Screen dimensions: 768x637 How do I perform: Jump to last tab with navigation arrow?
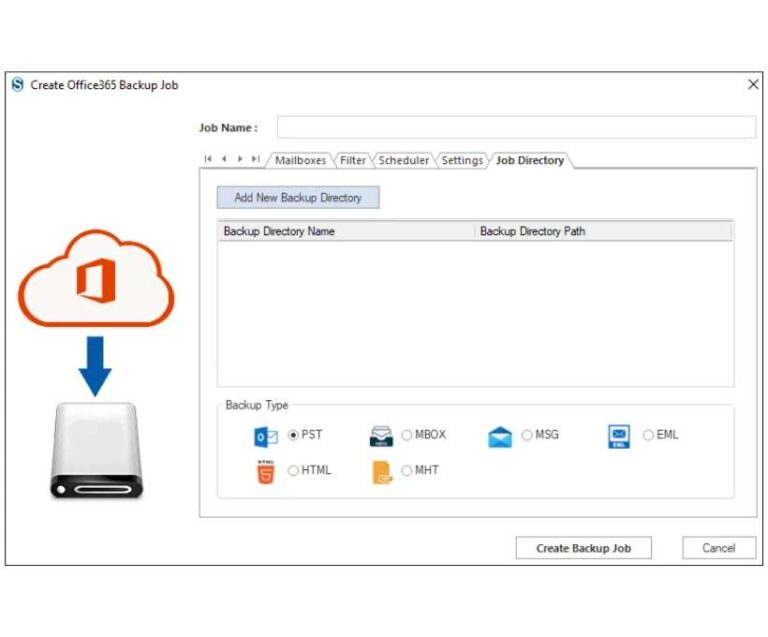[x=255, y=159]
